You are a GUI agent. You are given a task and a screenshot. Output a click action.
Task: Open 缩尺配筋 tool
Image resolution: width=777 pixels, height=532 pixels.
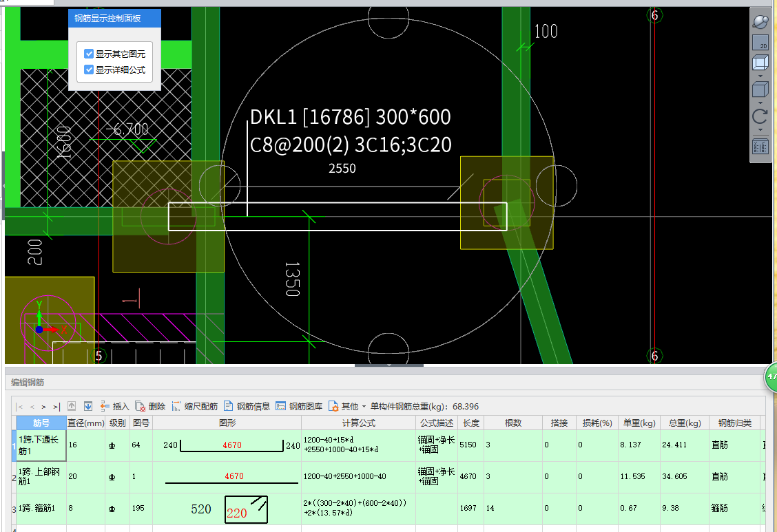(195, 406)
